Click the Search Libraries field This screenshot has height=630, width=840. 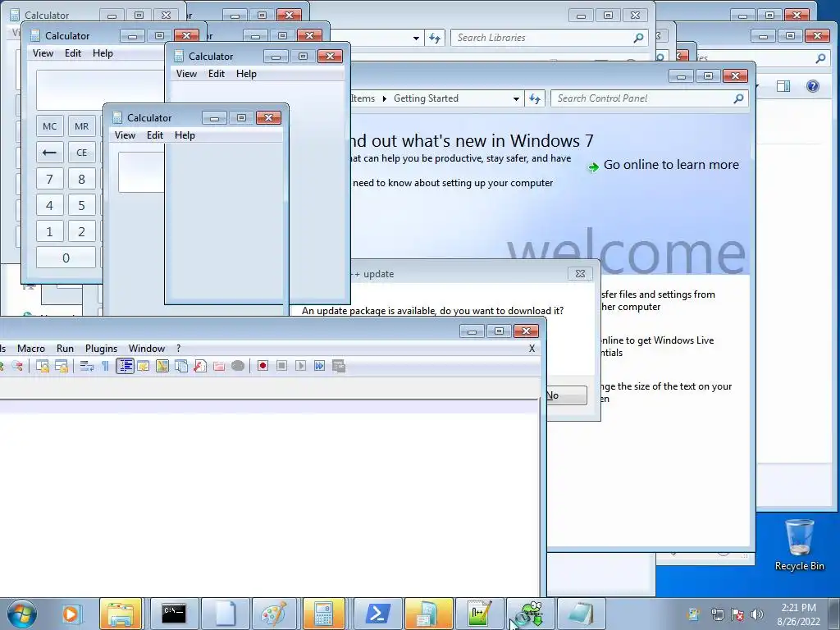pos(549,38)
